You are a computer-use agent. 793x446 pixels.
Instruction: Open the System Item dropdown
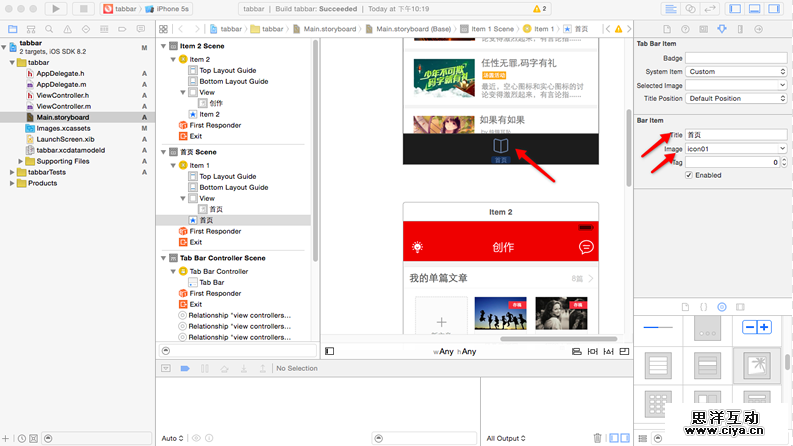pyautogui.click(x=736, y=72)
